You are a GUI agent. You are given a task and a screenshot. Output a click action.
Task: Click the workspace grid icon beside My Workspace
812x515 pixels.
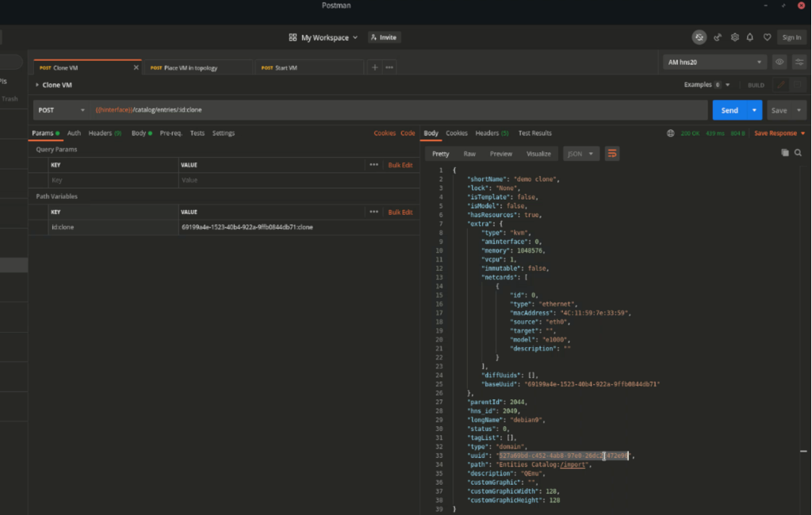coord(293,37)
